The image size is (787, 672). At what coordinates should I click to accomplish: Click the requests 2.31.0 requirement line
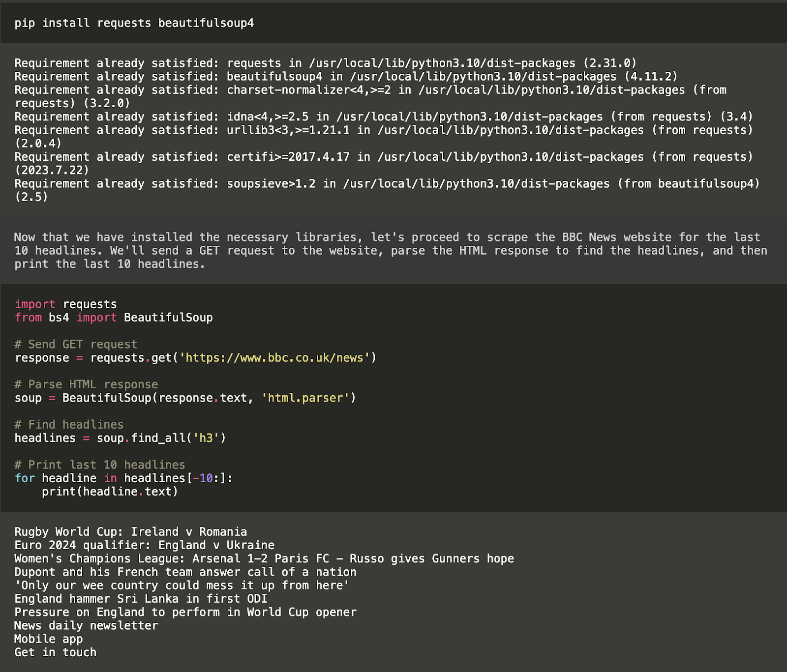pyautogui.click(x=326, y=63)
